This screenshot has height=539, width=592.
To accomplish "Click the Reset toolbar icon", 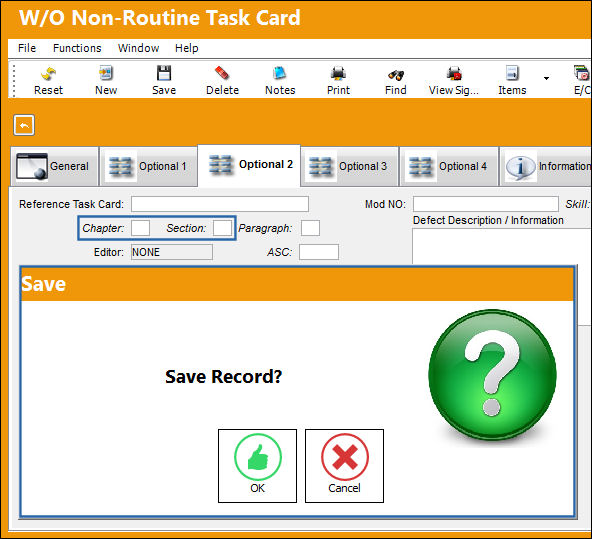I will click(48, 80).
